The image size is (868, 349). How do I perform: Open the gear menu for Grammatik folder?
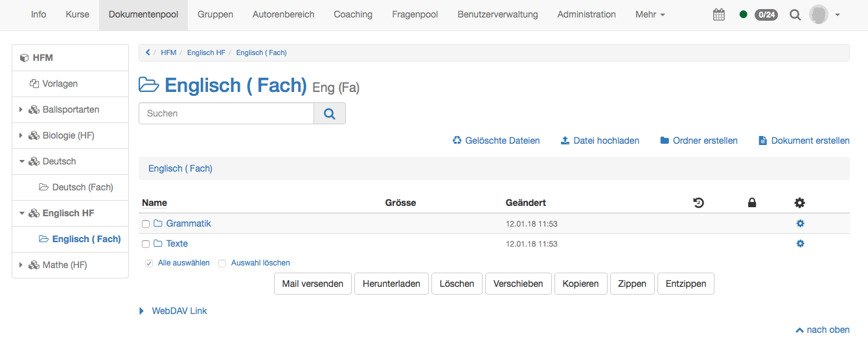pos(800,223)
